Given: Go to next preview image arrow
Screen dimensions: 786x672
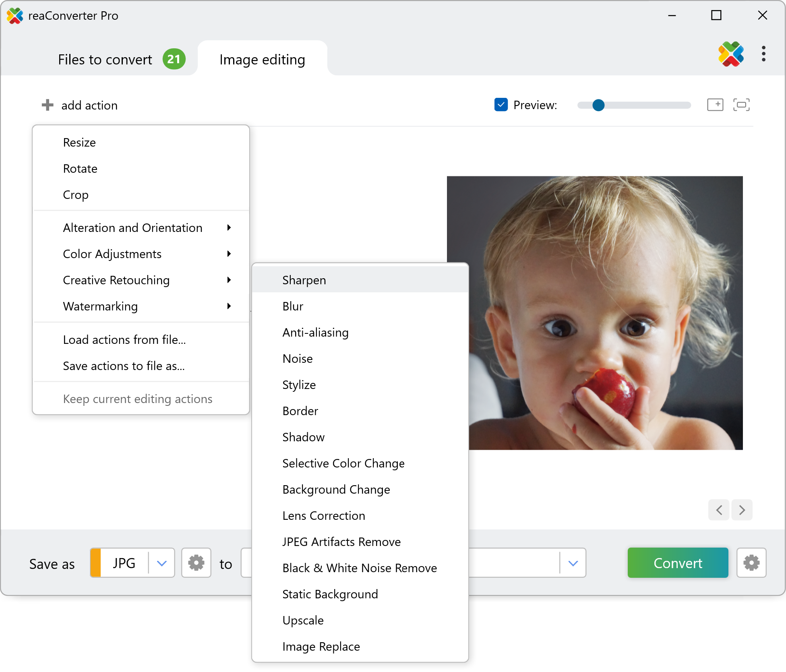Looking at the screenshot, I should (x=742, y=510).
